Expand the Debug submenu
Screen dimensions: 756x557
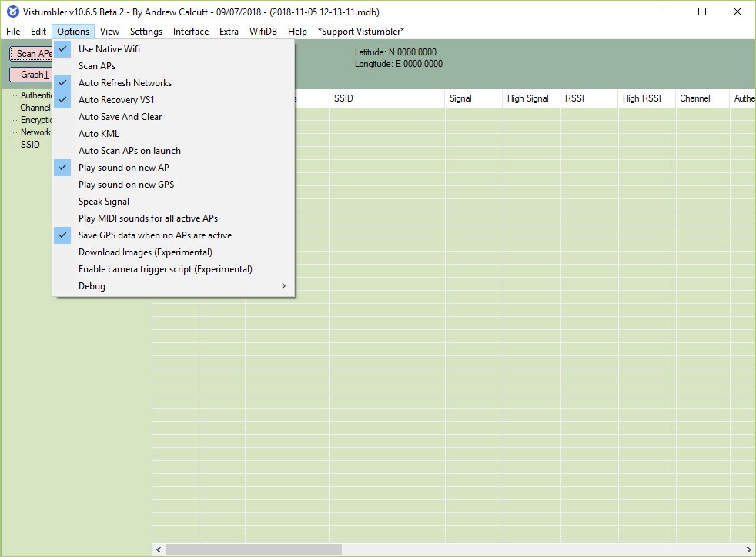coord(173,286)
